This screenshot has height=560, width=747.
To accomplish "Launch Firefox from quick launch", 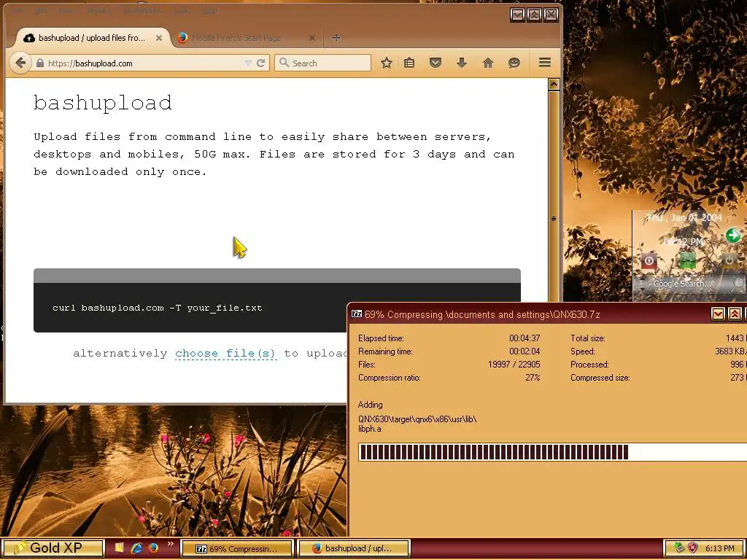I will pos(153,548).
